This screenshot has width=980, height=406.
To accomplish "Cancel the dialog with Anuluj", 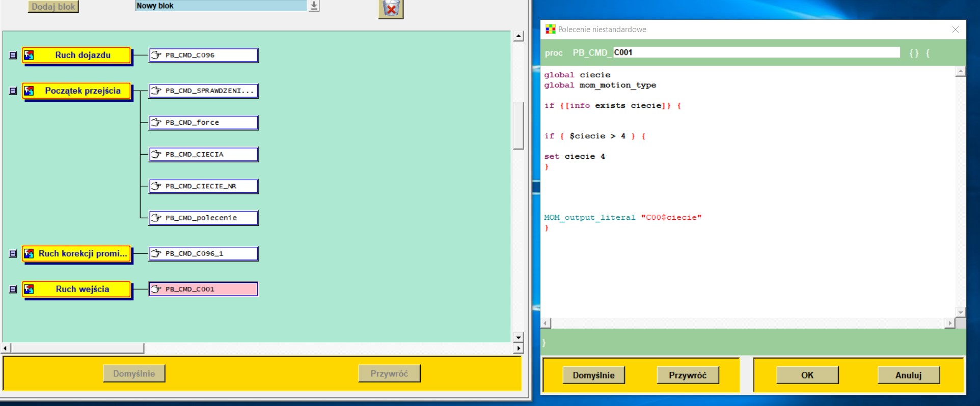I will click(x=909, y=375).
